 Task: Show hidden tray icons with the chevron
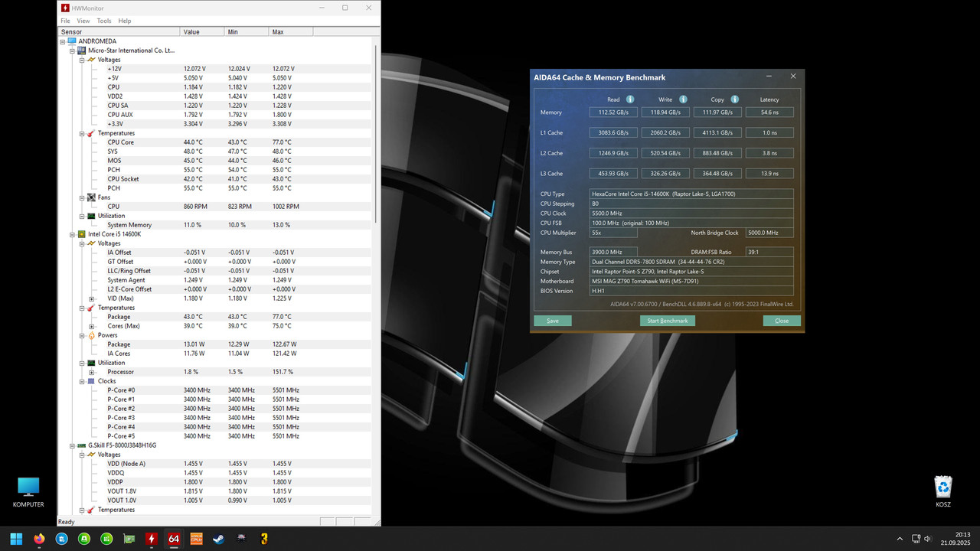tap(900, 539)
